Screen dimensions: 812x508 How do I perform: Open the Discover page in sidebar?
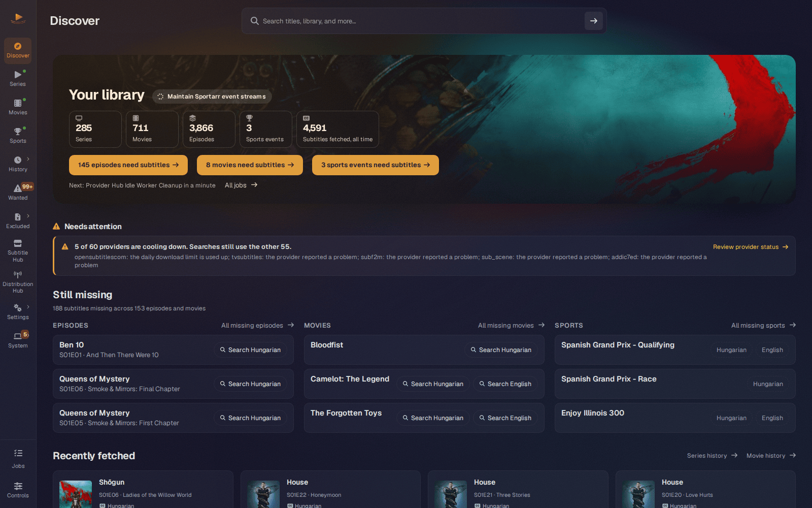tap(18, 50)
